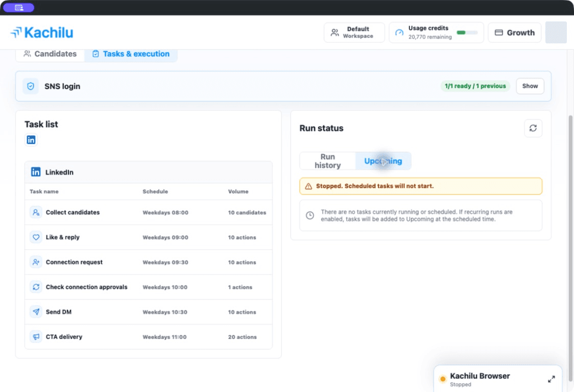This screenshot has width=574, height=392.
Task: Click the 1 actions volume value
Action: tap(240, 287)
